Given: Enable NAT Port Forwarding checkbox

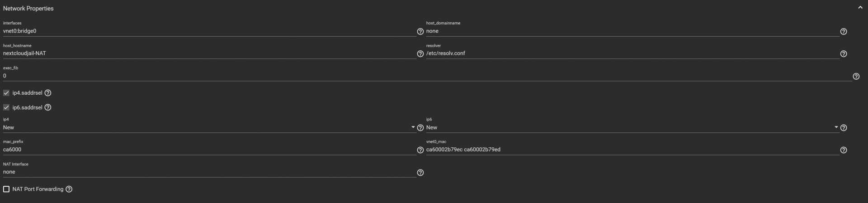Looking at the screenshot, I should pos(6,189).
